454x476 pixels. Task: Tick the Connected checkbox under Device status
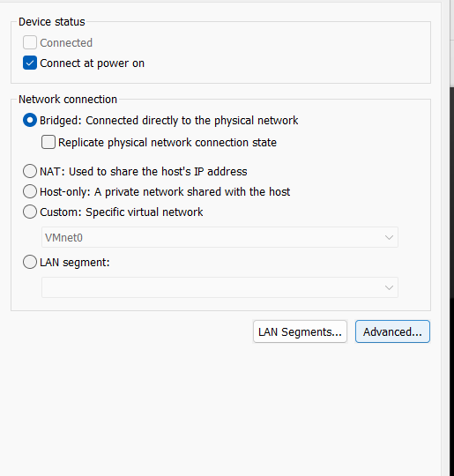[x=30, y=42]
